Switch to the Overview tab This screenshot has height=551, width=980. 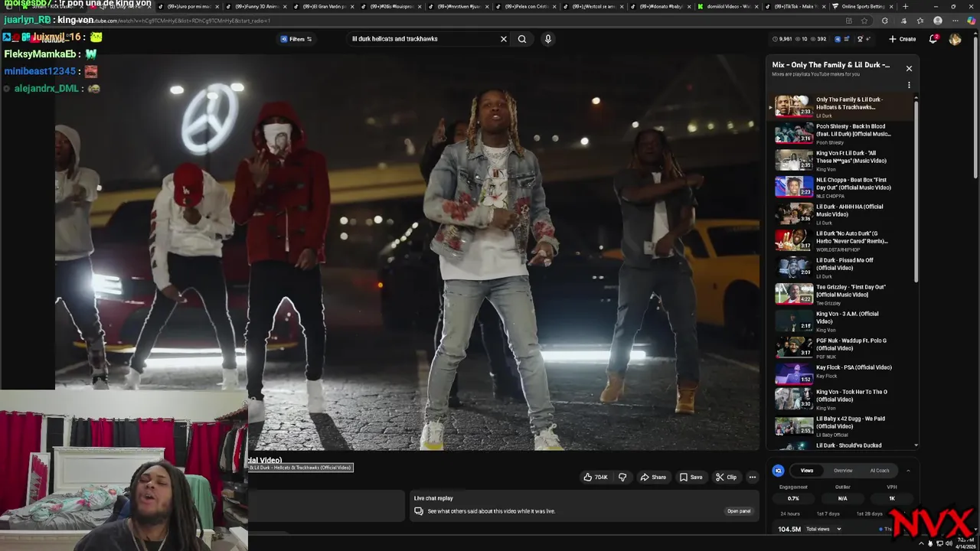843,471
